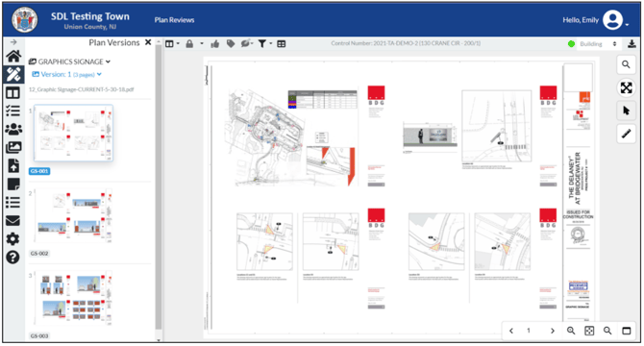The image size is (644, 346).
Task: Click the 12_Graphic Signage-CURRENT-5-30-18.pdf filename
Action: 82,89
